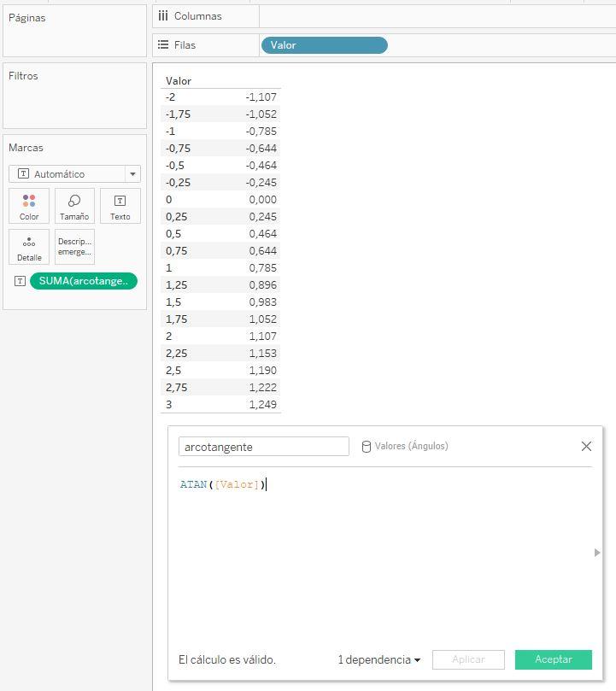The image size is (616, 691).
Task: Click the Filas shelf icon
Action: (163, 45)
